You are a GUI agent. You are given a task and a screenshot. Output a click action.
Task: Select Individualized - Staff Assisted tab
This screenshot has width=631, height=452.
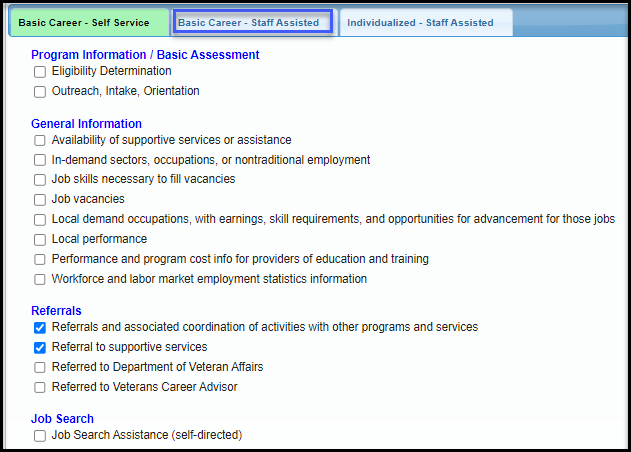click(421, 22)
